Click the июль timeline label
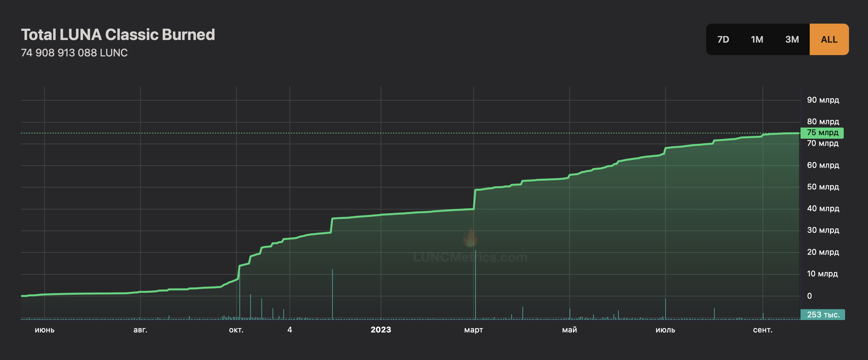This screenshot has height=360, width=868. pos(665,330)
